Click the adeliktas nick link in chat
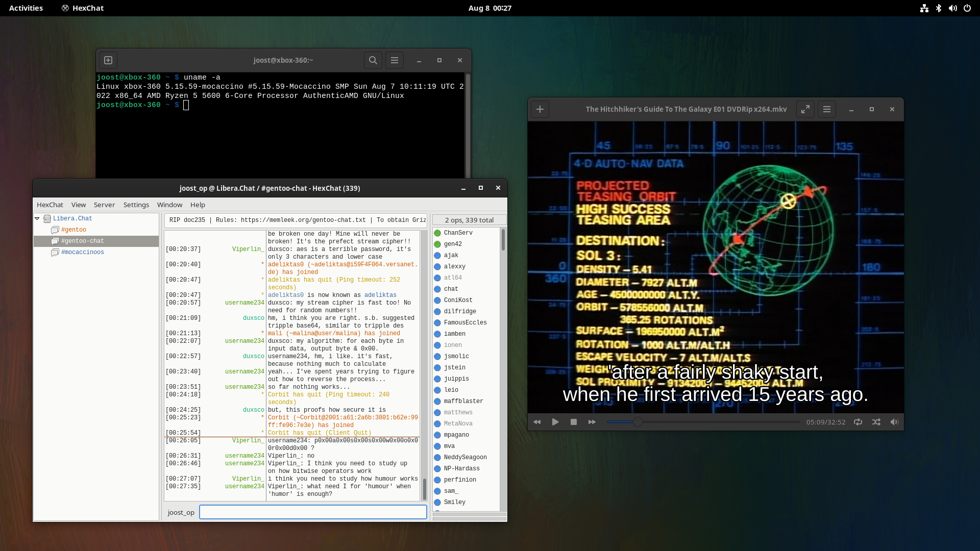Image resolution: width=980 pixels, height=551 pixels. click(380, 295)
